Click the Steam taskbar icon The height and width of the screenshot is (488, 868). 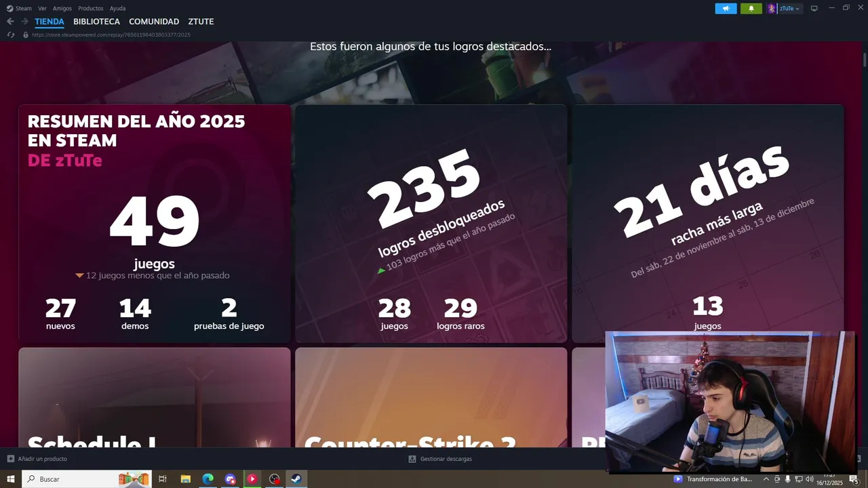click(296, 479)
